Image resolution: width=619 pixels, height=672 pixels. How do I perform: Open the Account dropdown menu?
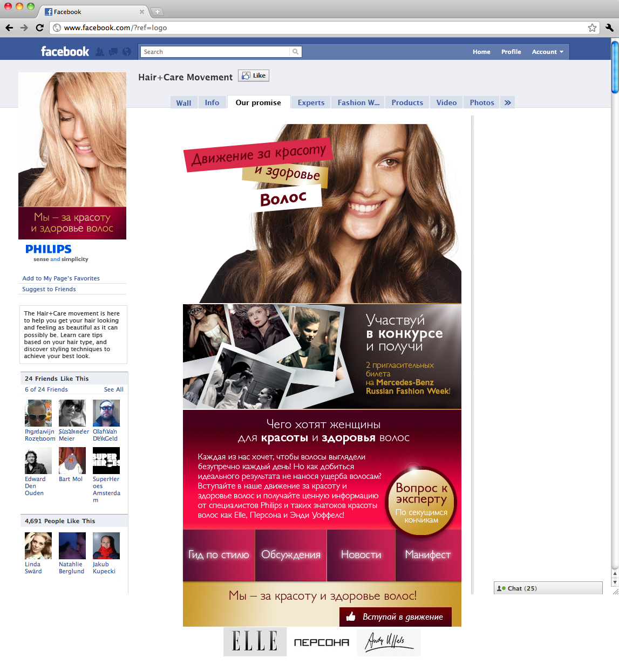tap(547, 52)
